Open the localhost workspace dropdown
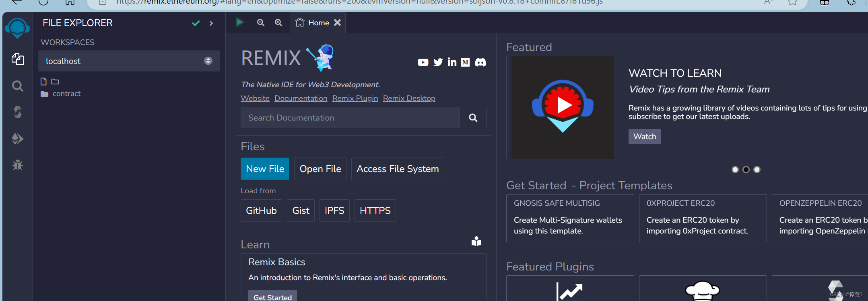This screenshot has width=868, height=301. click(x=129, y=61)
